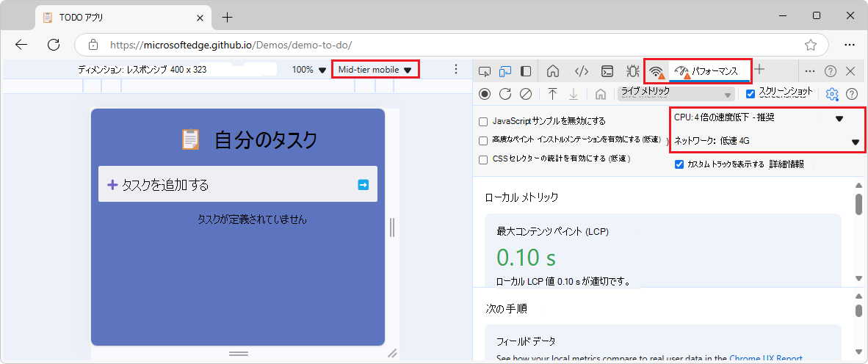Click the 自分のタスク heading
The width and height of the screenshot is (868, 364).
[x=266, y=140]
